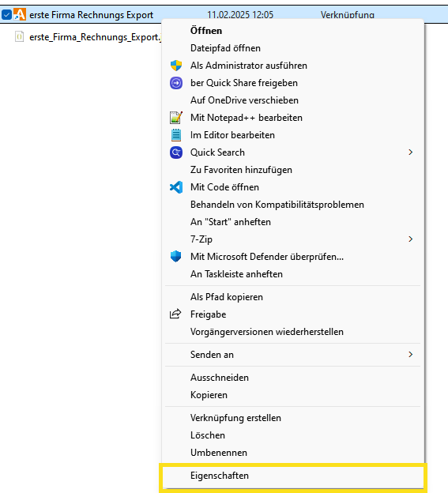Open Eigenschaften at the menu bottom
The width and height of the screenshot is (448, 493).
292,476
